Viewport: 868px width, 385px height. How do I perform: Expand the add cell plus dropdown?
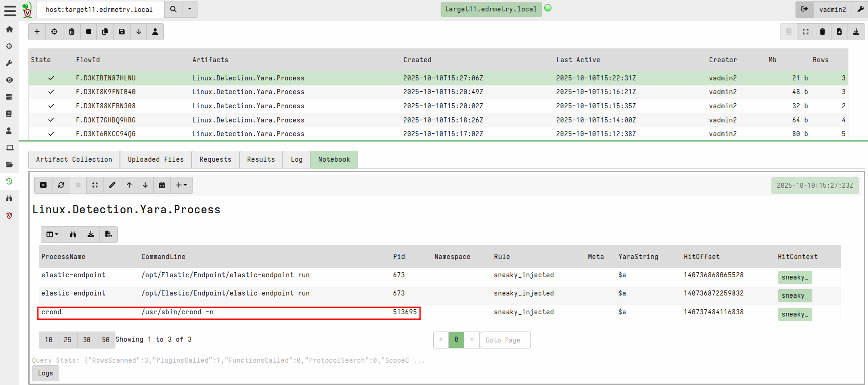point(182,185)
